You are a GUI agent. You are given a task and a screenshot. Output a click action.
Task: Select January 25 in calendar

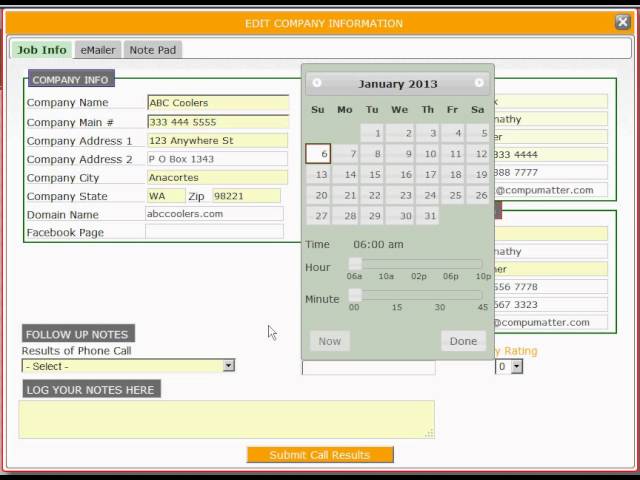click(x=453, y=196)
